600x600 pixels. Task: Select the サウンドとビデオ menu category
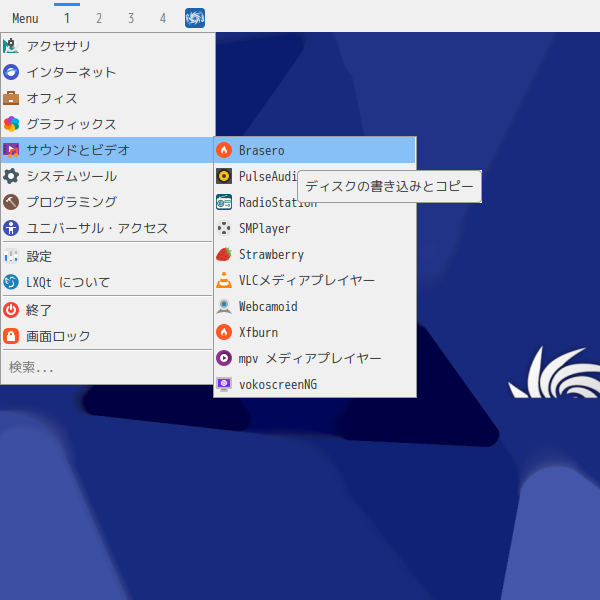[107, 150]
